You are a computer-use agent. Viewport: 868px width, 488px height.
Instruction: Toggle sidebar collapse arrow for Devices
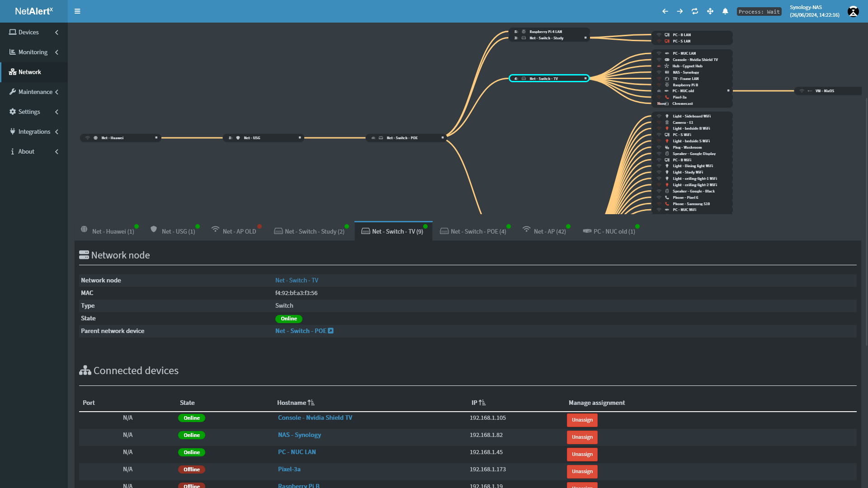coord(57,32)
